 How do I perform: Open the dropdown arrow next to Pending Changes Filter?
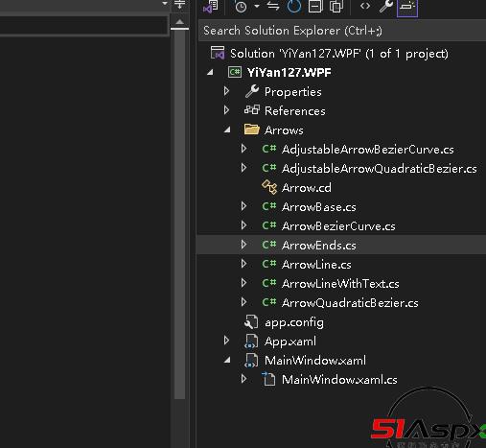click(x=257, y=6)
